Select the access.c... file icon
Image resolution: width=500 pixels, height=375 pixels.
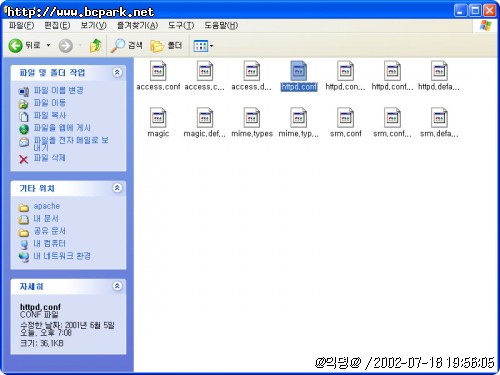tap(205, 71)
